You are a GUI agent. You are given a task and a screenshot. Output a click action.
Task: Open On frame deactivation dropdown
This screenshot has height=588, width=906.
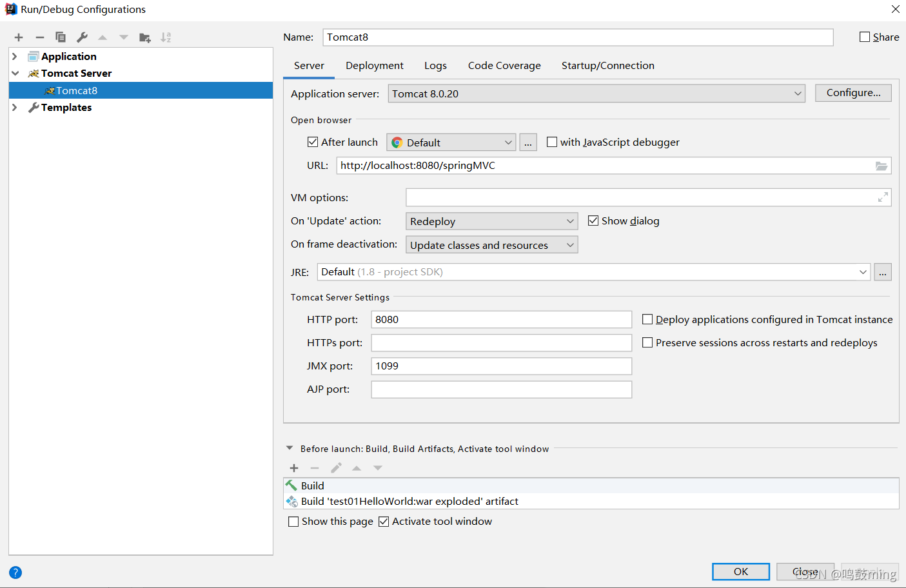click(491, 245)
